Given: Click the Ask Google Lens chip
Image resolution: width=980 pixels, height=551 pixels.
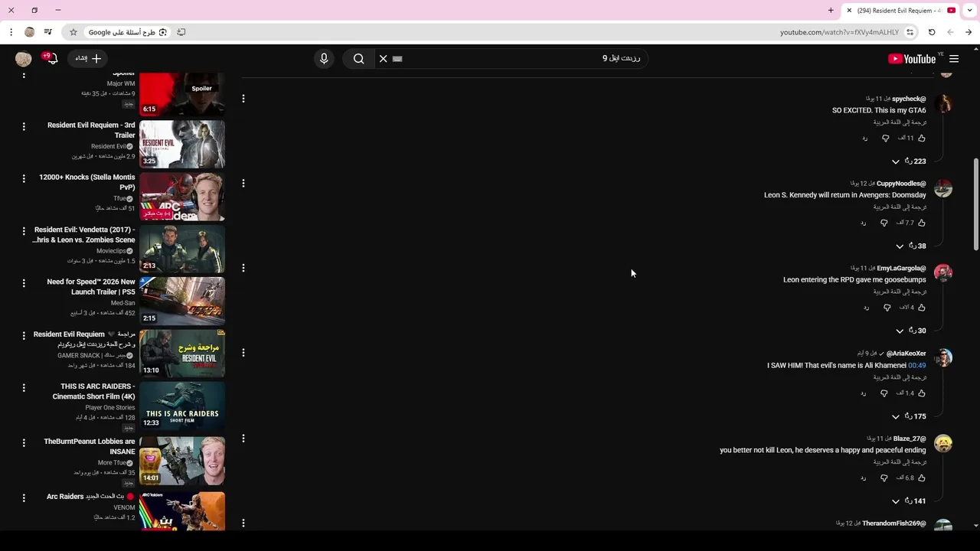Looking at the screenshot, I should click(x=127, y=32).
